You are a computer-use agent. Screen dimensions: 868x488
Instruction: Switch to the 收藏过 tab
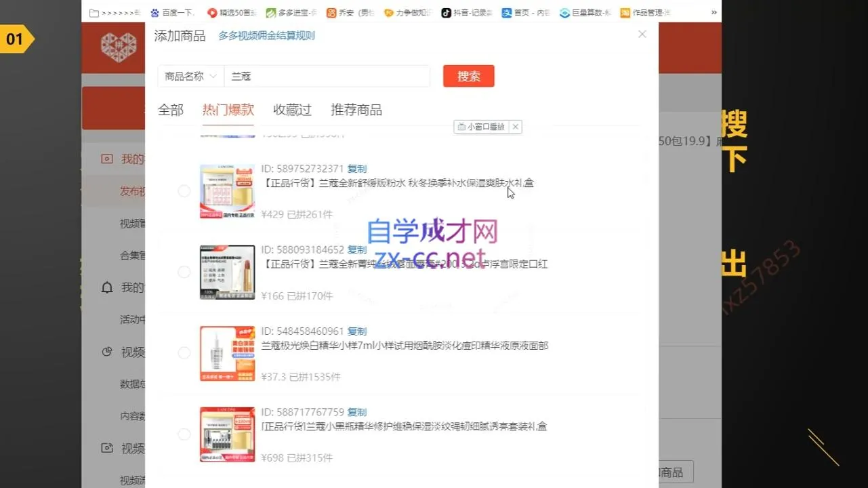point(291,109)
